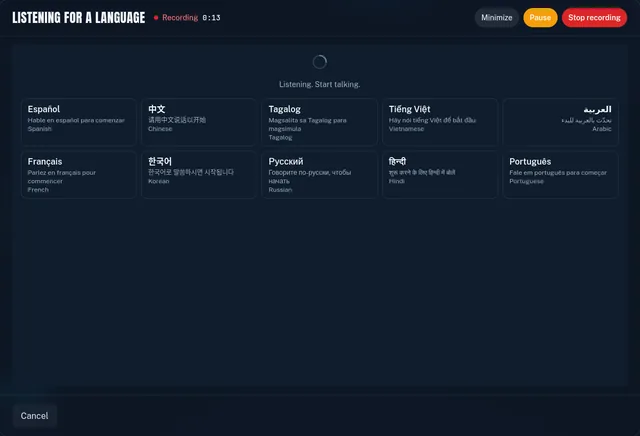
Task: Pick the Русский Russian card
Action: click(x=320, y=175)
